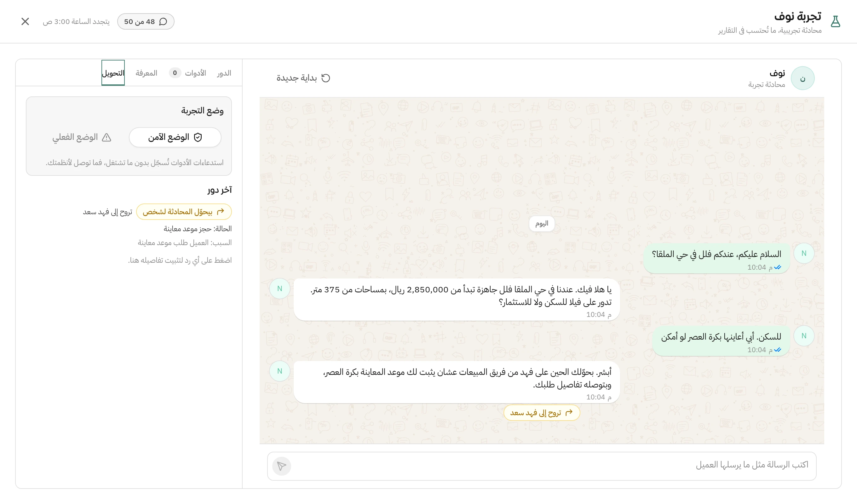This screenshot has height=504, width=857.
Task: Click the customer message السلام عليكم، عندكم فلل
Action: click(x=716, y=259)
